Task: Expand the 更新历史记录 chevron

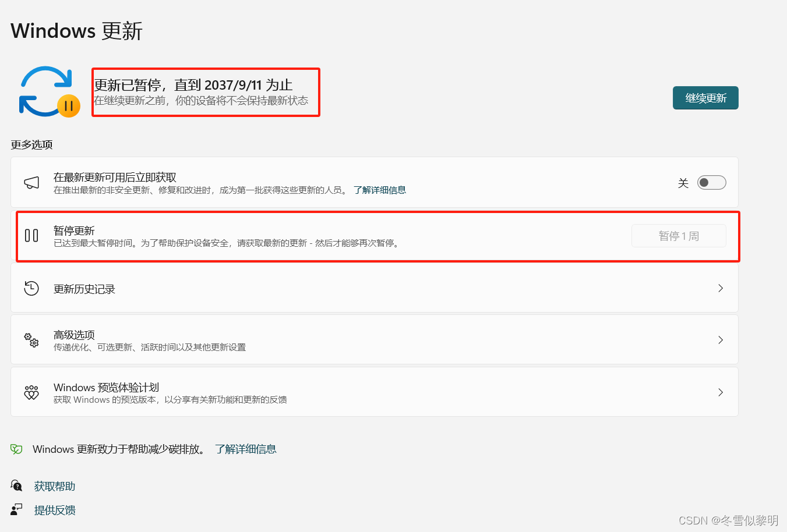Action: [721, 288]
